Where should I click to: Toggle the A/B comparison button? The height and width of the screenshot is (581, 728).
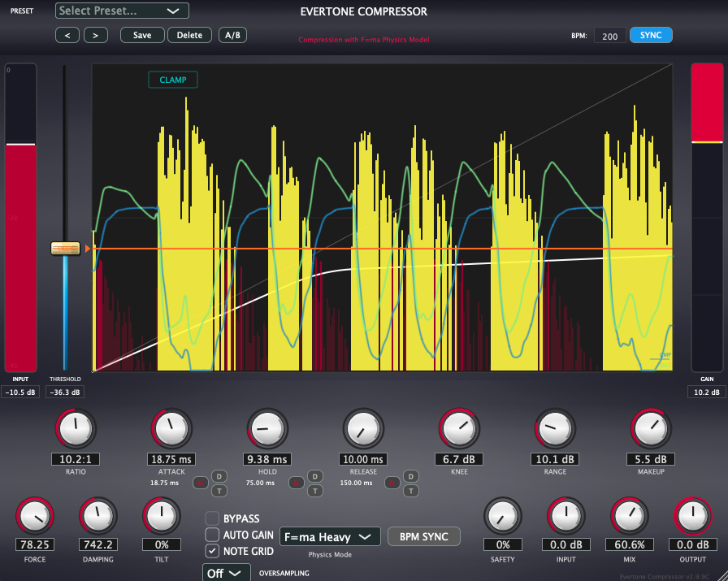(232, 35)
